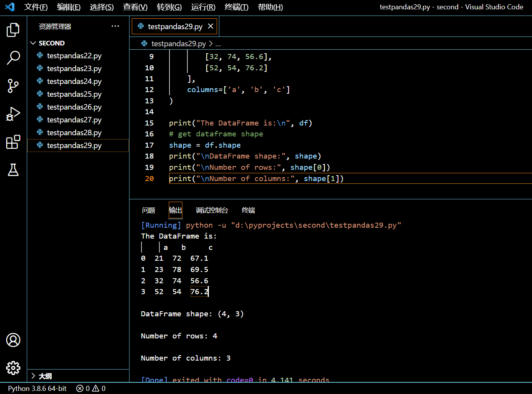Image resolution: width=532 pixels, height=394 pixels.
Task: Switch to the 问题 panel tab
Action: click(x=149, y=210)
